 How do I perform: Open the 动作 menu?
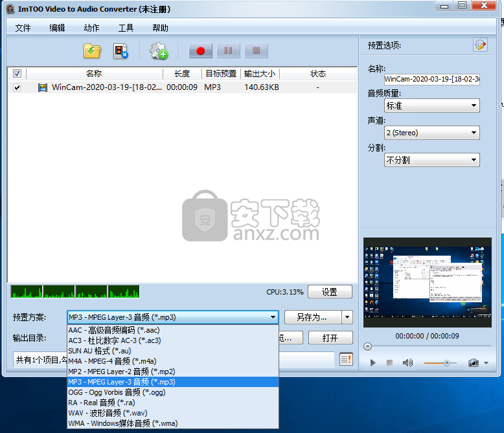91,28
